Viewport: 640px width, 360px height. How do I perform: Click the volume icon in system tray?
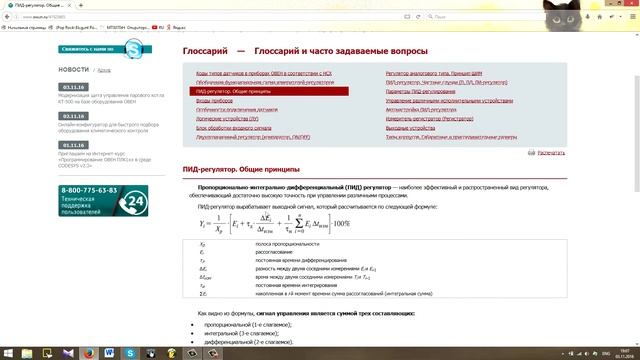click(x=587, y=353)
